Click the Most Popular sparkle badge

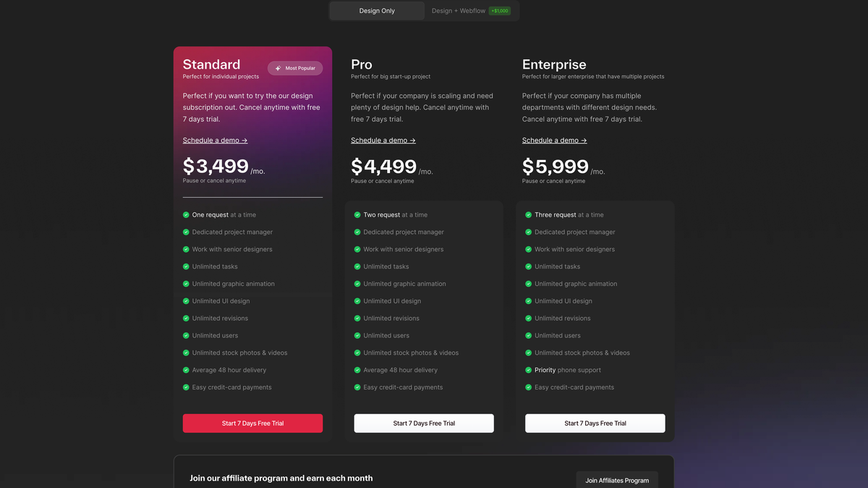tap(295, 68)
